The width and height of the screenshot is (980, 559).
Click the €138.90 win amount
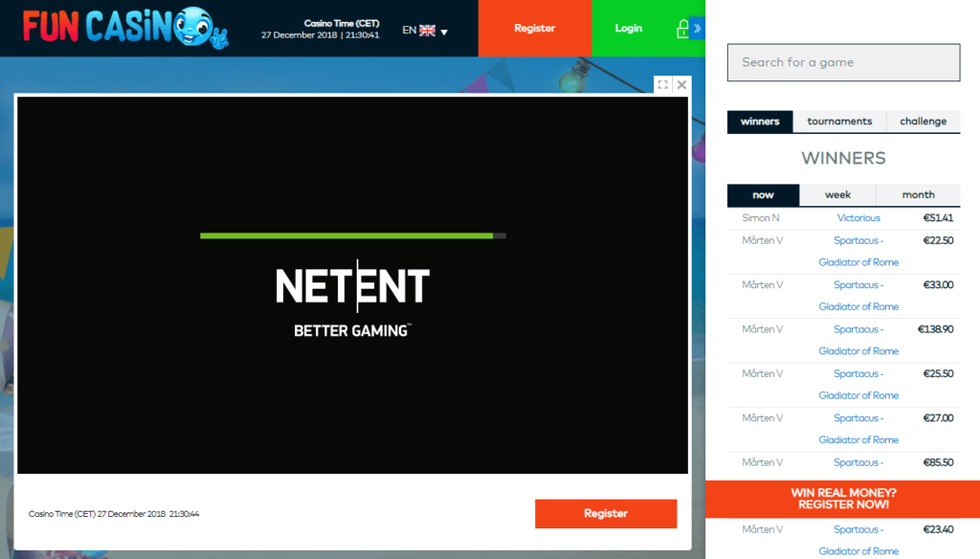tap(936, 329)
